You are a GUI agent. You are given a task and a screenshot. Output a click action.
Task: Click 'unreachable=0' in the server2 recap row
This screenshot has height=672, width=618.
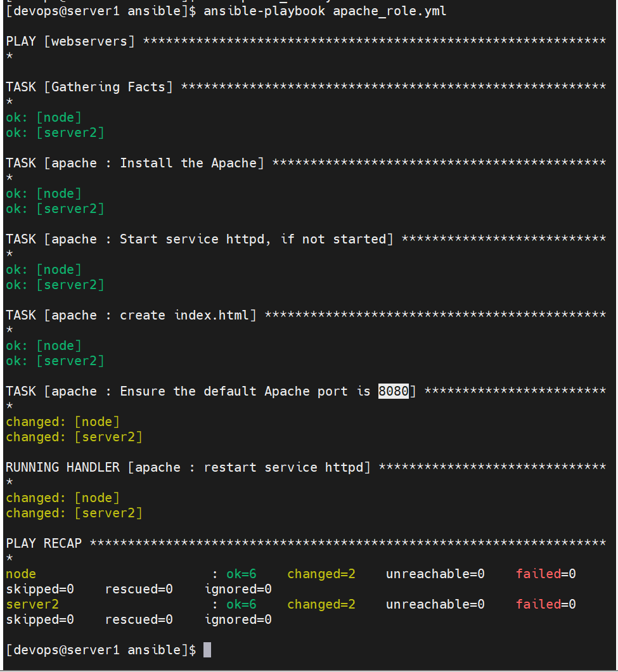[x=435, y=604]
